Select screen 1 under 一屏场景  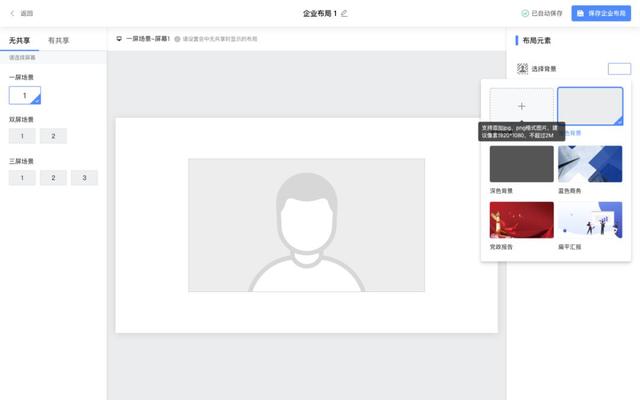pyautogui.click(x=24, y=96)
